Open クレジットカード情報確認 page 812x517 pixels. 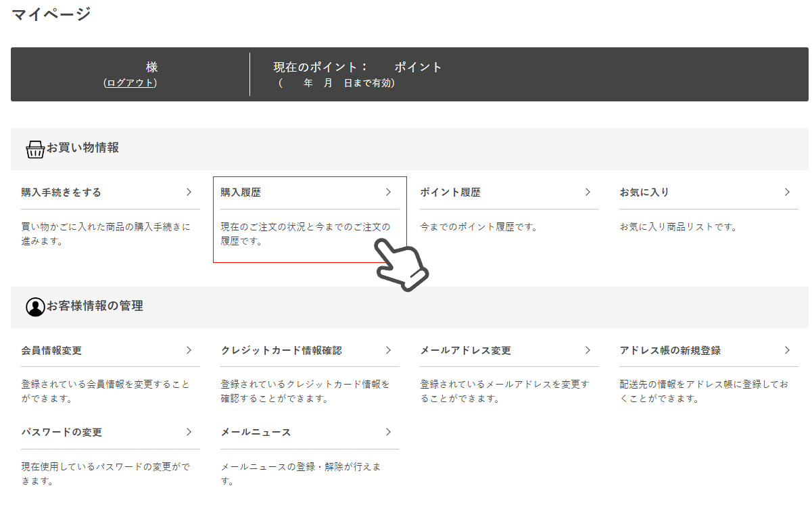click(281, 351)
